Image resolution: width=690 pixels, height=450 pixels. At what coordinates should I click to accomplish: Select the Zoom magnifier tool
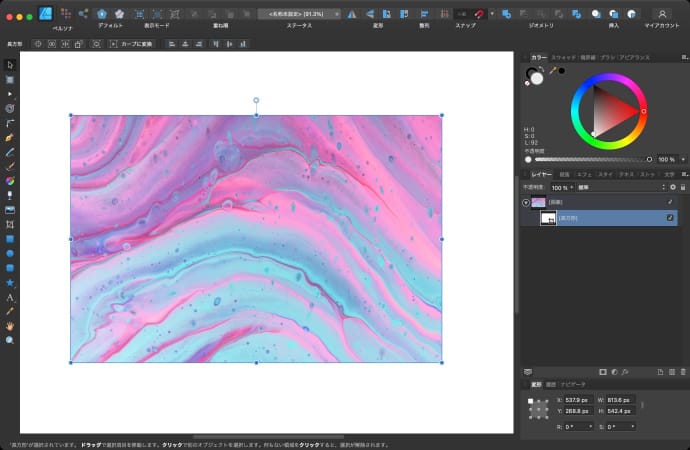[x=10, y=340]
